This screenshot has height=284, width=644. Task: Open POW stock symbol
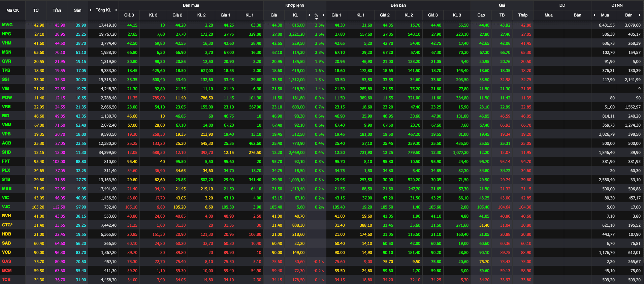coord(7,98)
